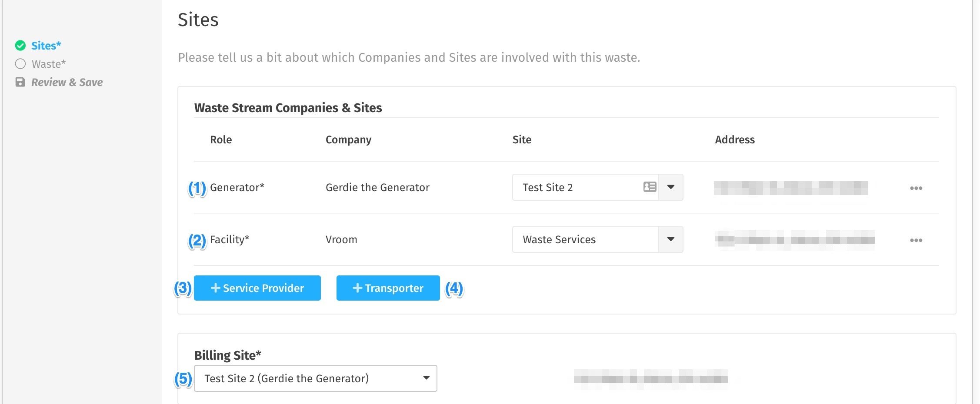
Task: Select the empty circle beside Waste step
Action: [20, 64]
